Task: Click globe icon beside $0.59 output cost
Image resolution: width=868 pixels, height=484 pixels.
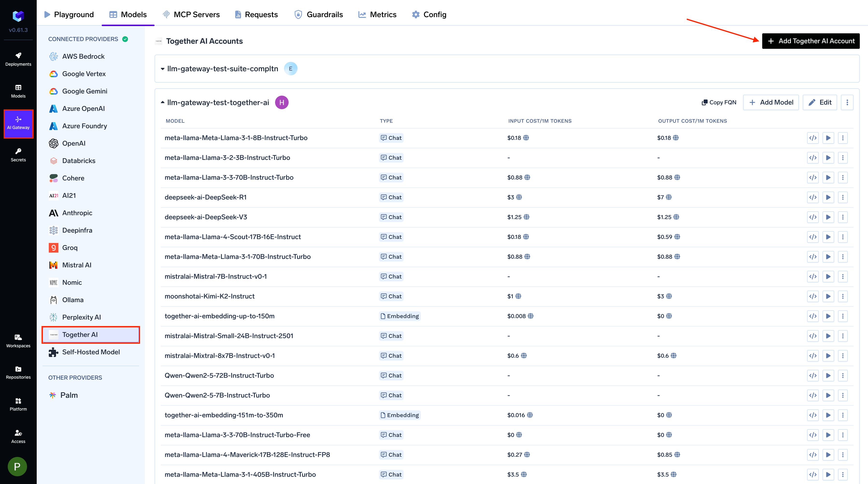Action: (677, 237)
